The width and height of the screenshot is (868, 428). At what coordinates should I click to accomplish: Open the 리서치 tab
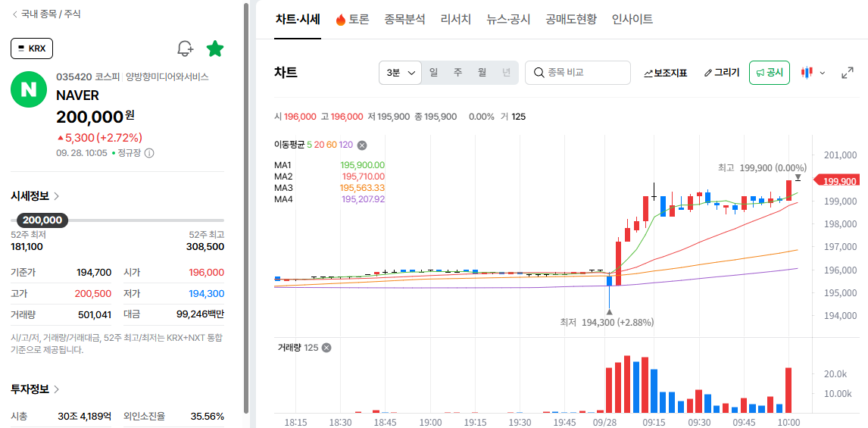[x=456, y=20]
